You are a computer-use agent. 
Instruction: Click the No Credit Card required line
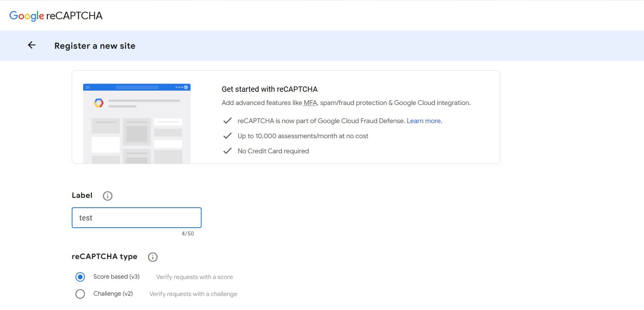273,151
